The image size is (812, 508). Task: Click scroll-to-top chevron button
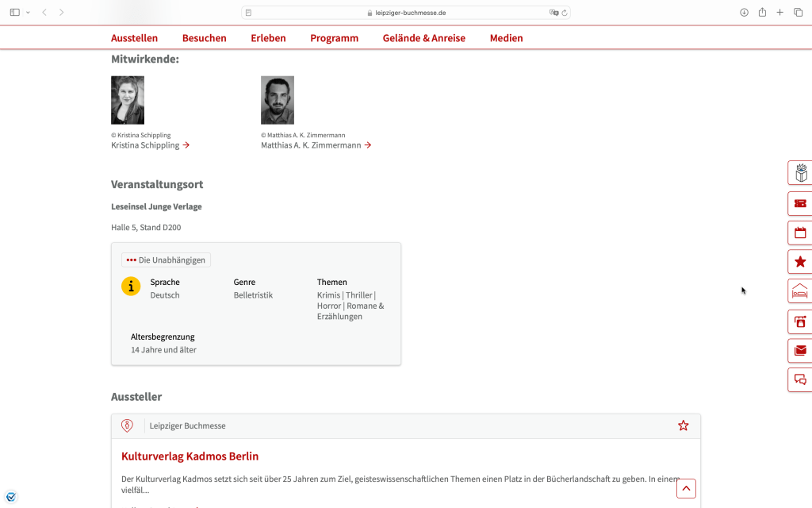point(686,488)
